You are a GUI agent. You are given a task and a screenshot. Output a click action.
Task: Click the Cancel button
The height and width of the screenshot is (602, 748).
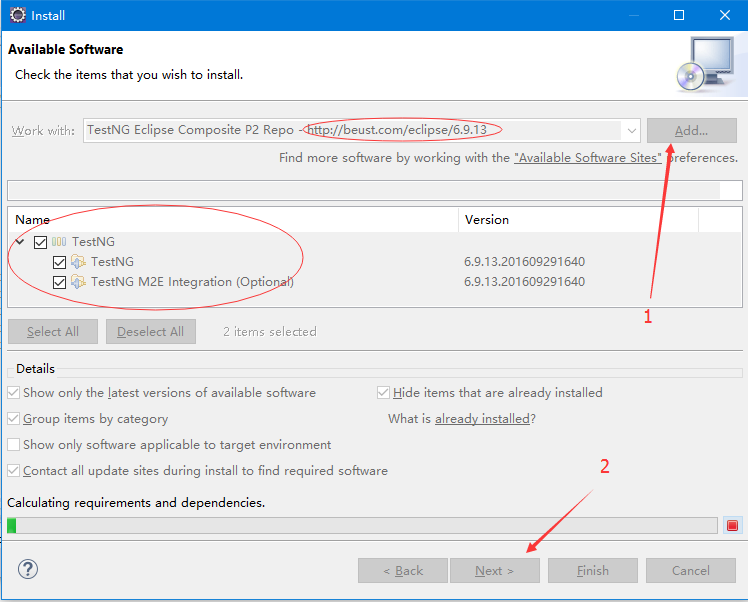click(691, 571)
